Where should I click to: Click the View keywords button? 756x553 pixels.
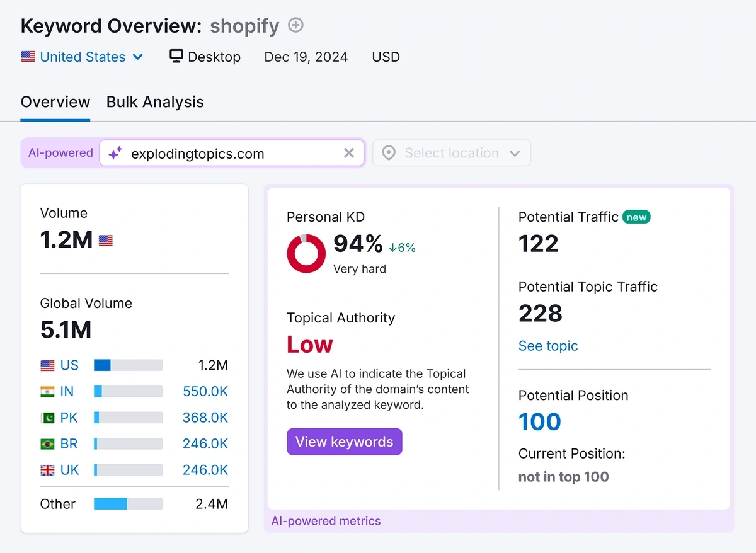pyautogui.click(x=345, y=442)
